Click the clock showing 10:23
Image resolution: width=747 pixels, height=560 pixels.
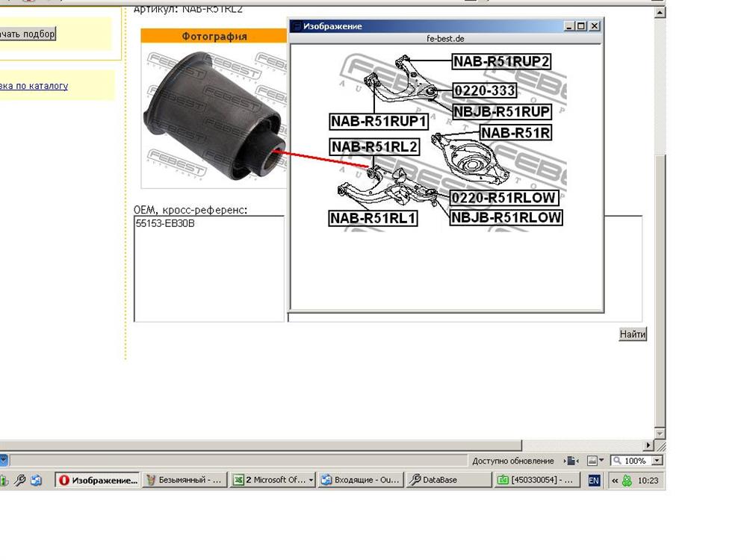[648, 480]
